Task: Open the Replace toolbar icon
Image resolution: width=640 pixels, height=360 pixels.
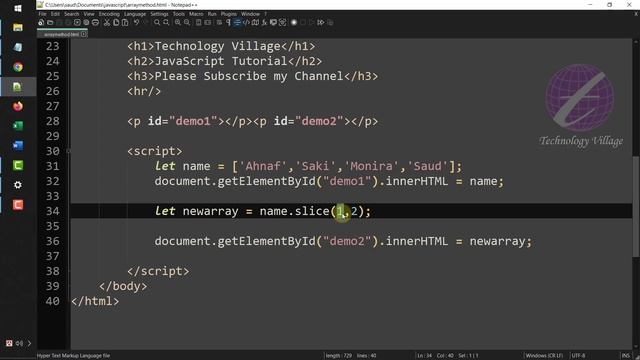Action: coord(166,22)
